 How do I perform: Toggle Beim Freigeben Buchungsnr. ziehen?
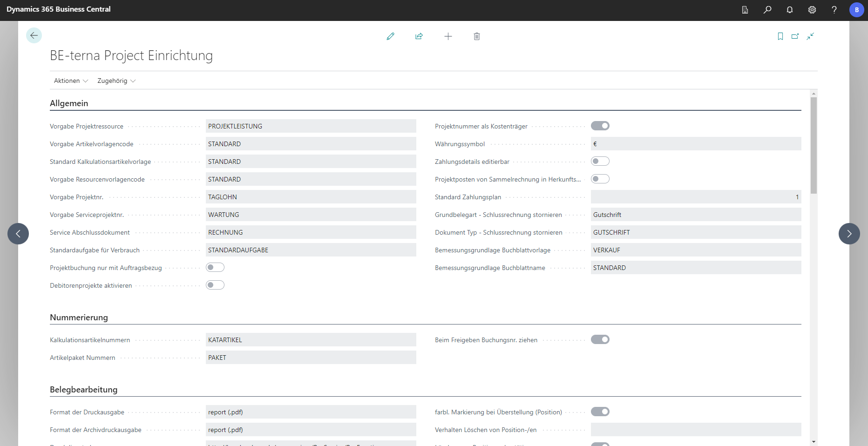pos(600,339)
